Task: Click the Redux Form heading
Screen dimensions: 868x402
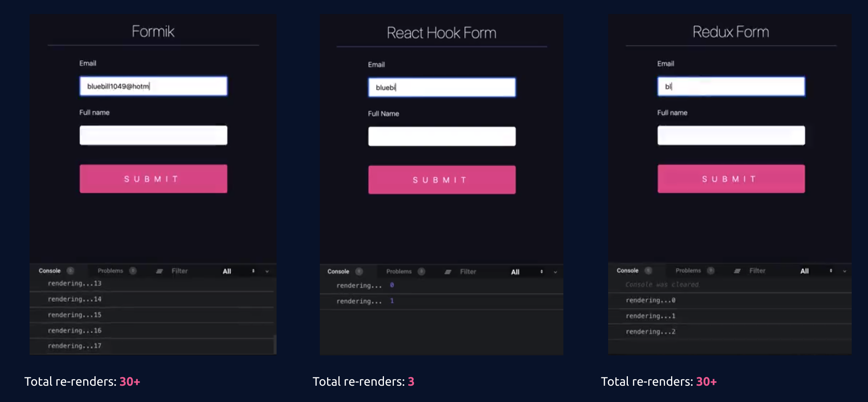Action: click(x=731, y=32)
